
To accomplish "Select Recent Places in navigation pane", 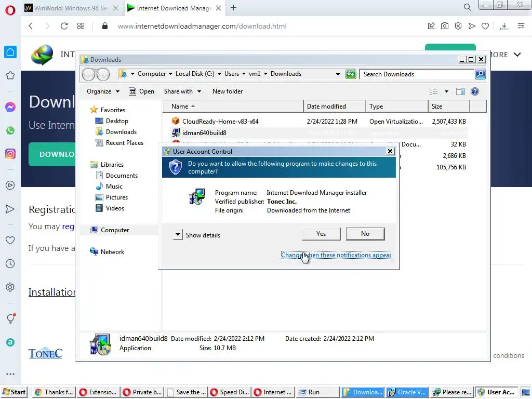I will (x=119, y=142).
